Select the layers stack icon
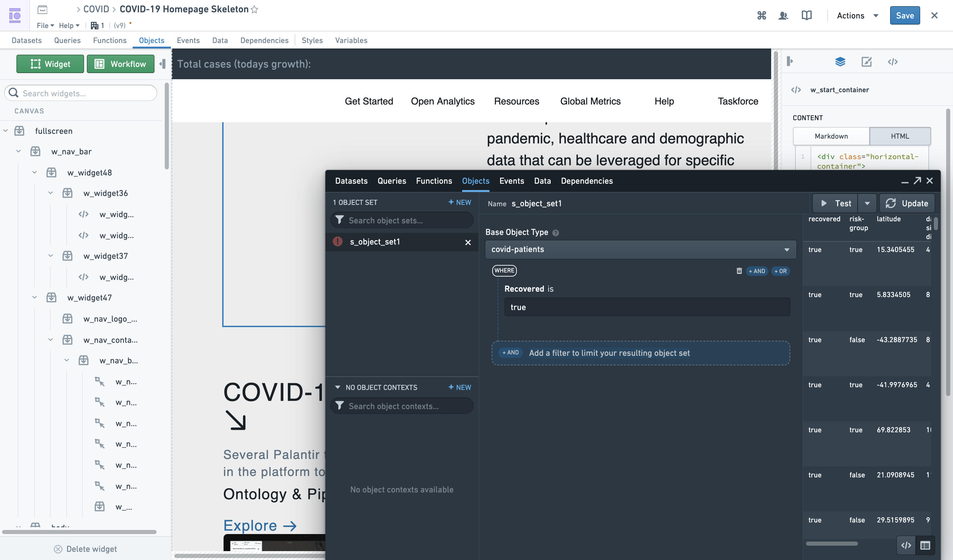Viewport: 953px width, 560px height. point(840,61)
